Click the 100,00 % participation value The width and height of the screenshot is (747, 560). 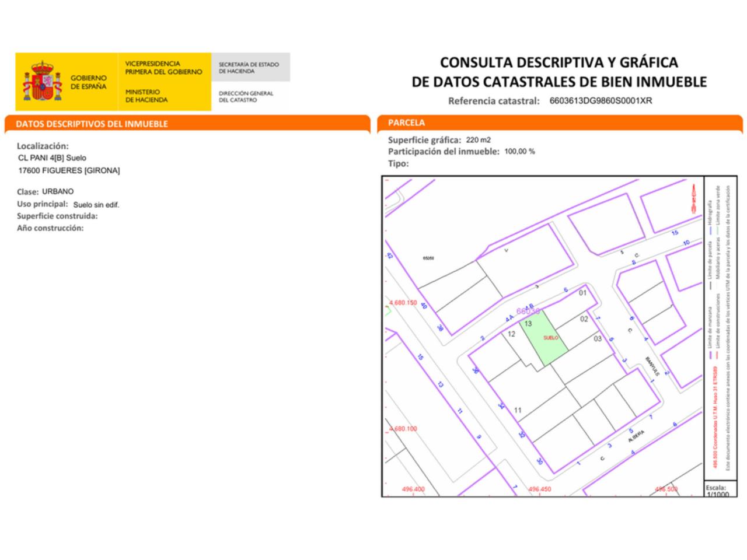[519, 152]
